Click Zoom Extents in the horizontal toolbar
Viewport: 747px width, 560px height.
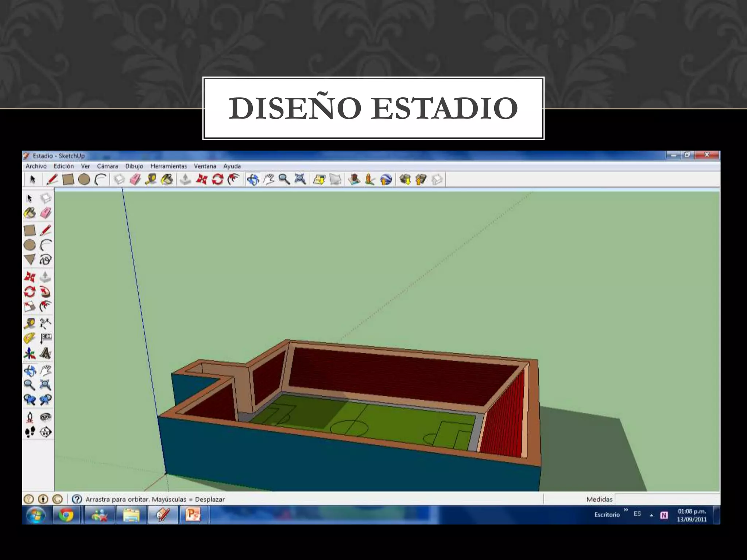click(300, 179)
